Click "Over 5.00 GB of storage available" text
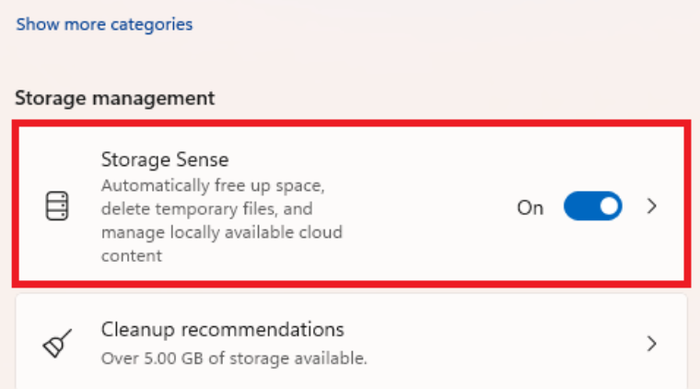The height and width of the screenshot is (389, 700). tap(234, 358)
